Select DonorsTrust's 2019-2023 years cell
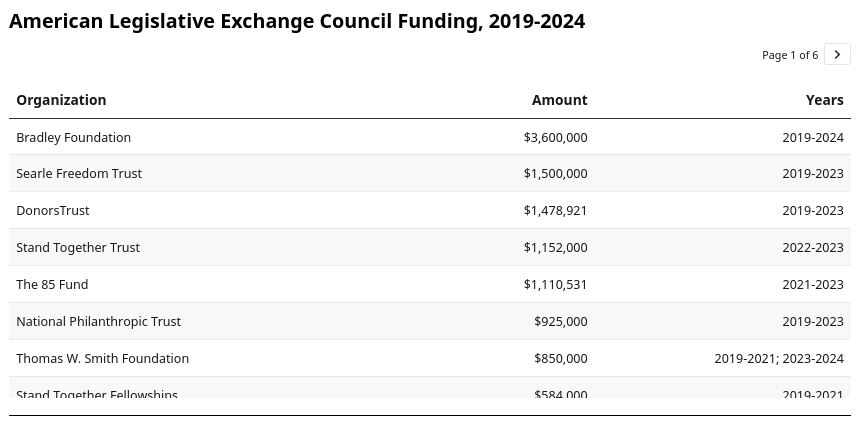Viewport: 857px width, 427px height. point(813,210)
